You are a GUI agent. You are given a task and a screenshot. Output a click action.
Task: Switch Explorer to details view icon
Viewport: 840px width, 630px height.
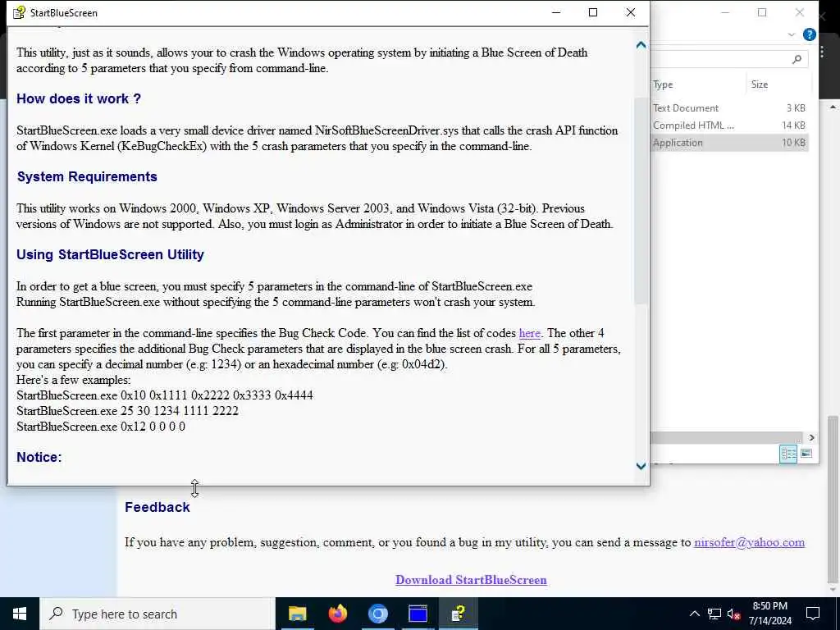[788, 454]
